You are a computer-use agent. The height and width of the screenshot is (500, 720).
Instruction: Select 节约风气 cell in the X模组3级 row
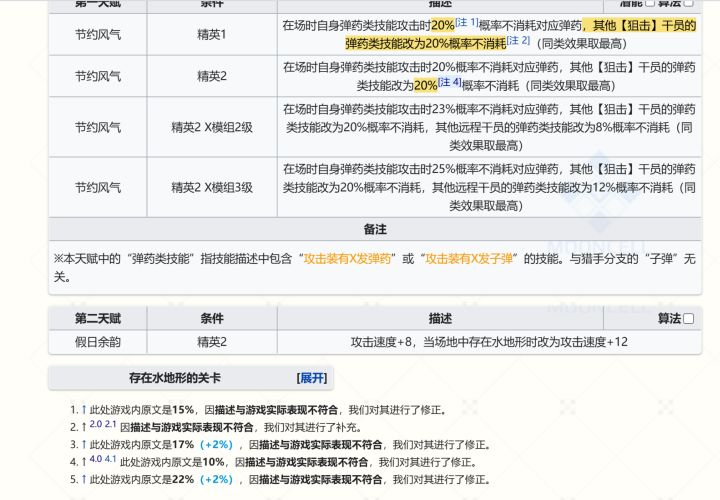pyautogui.click(x=98, y=187)
